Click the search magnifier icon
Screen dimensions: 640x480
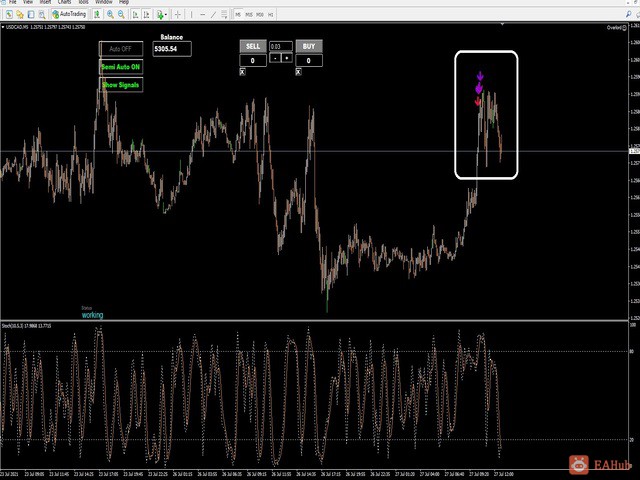(629, 14)
